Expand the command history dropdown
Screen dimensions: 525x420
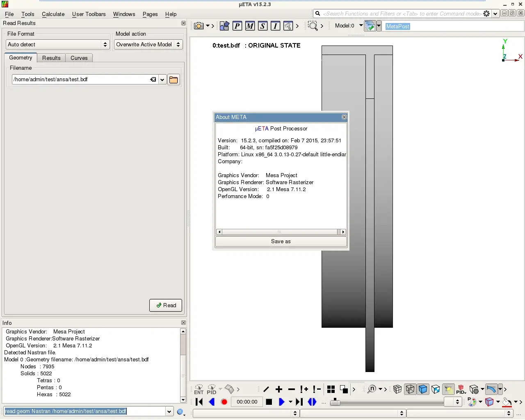point(169,411)
